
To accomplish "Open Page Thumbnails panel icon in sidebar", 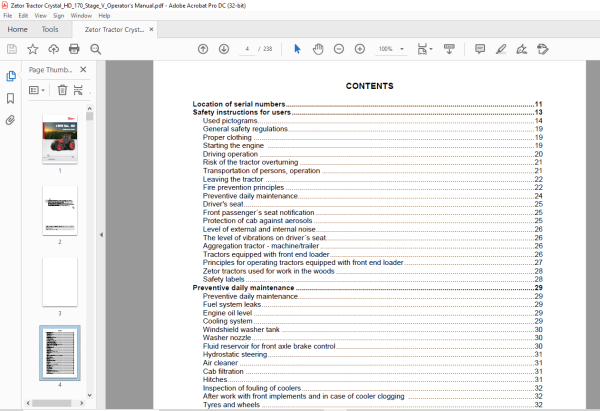I will coord(11,76).
